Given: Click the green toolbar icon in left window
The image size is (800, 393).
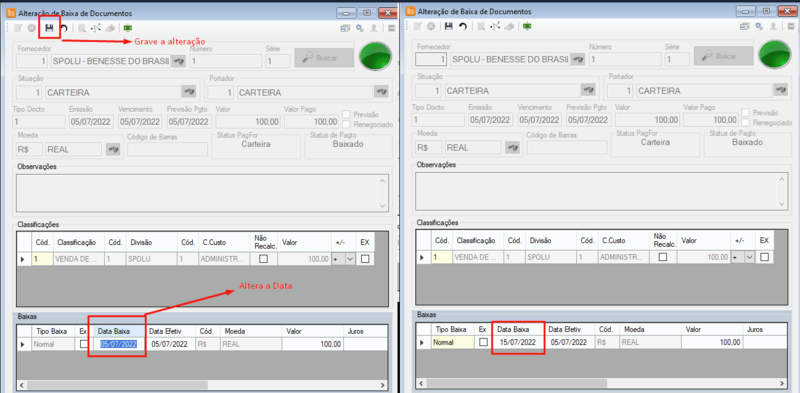Looking at the screenshot, I should 127,28.
